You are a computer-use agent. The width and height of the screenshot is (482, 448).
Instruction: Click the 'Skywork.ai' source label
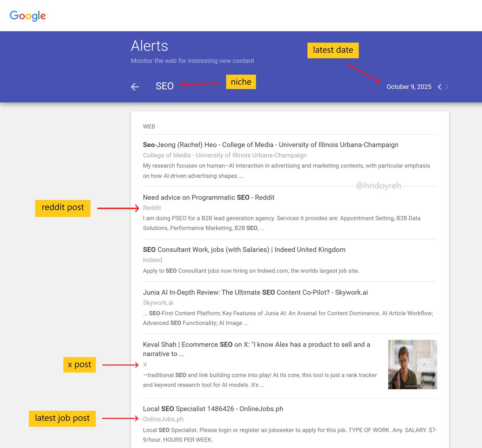(x=158, y=303)
